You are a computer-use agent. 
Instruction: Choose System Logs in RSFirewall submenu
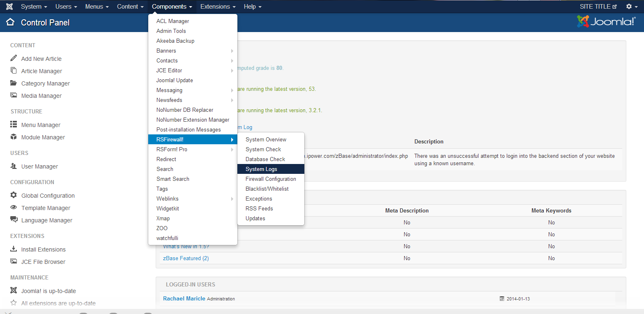pos(271,169)
